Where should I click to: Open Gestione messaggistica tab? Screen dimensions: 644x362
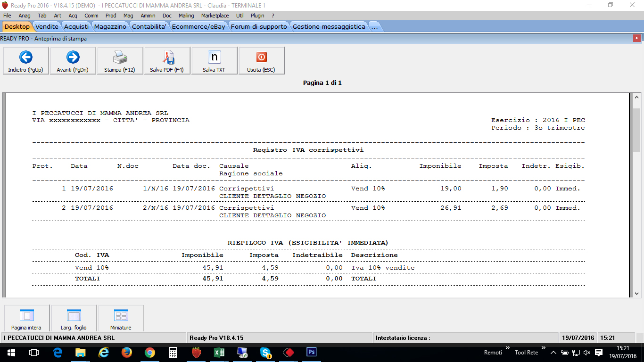pos(329,26)
